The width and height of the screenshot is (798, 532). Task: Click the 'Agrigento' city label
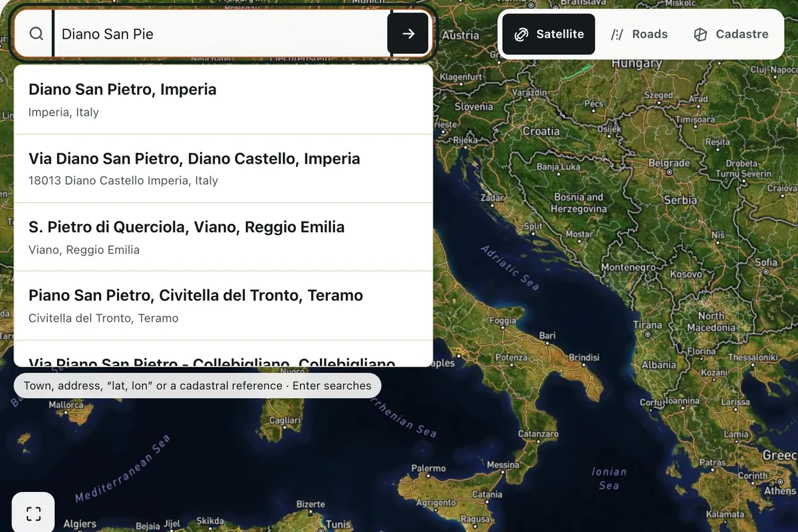point(436,502)
